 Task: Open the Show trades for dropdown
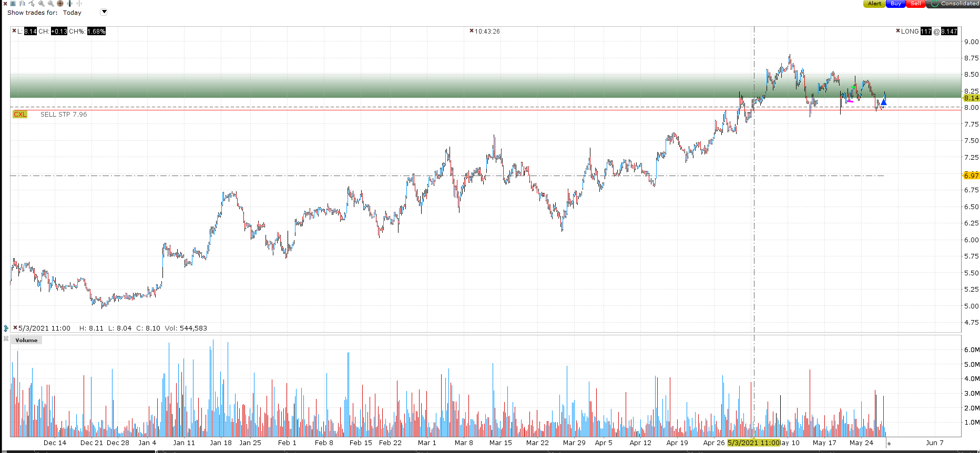(104, 12)
